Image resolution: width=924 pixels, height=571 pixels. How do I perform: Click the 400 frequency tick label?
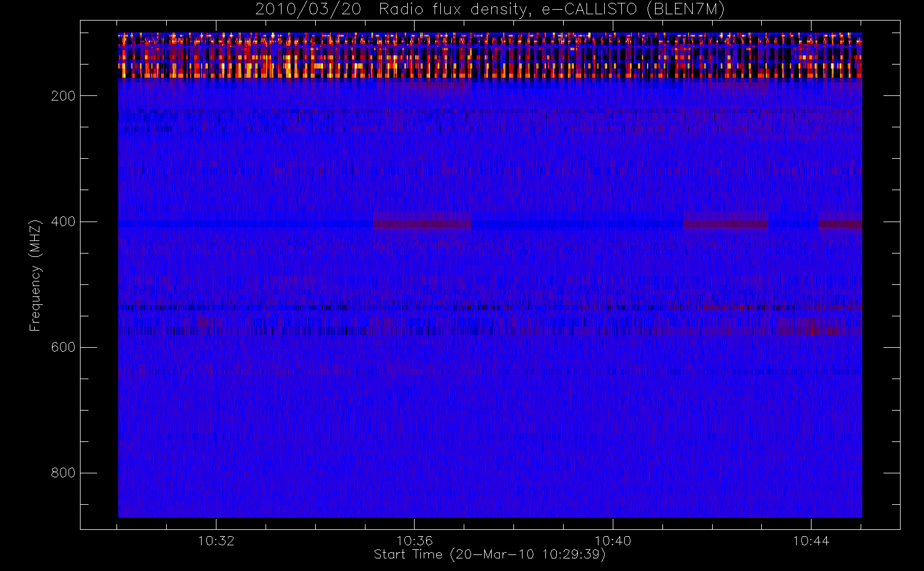coord(63,222)
